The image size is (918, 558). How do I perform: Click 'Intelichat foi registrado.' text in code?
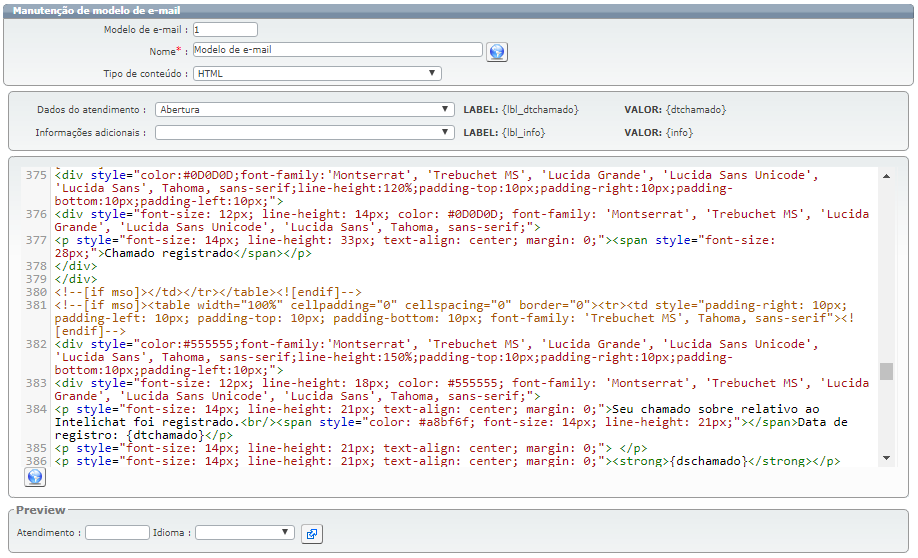pyautogui.click(x=148, y=422)
